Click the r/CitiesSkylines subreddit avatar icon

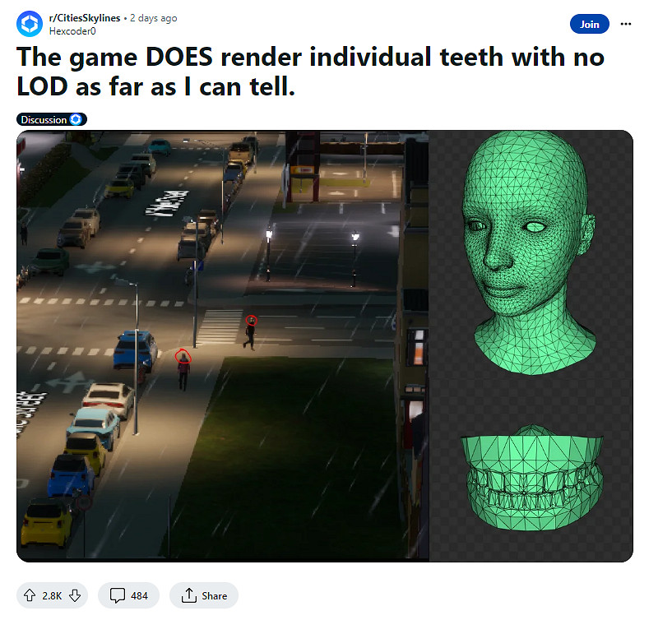[29, 24]
